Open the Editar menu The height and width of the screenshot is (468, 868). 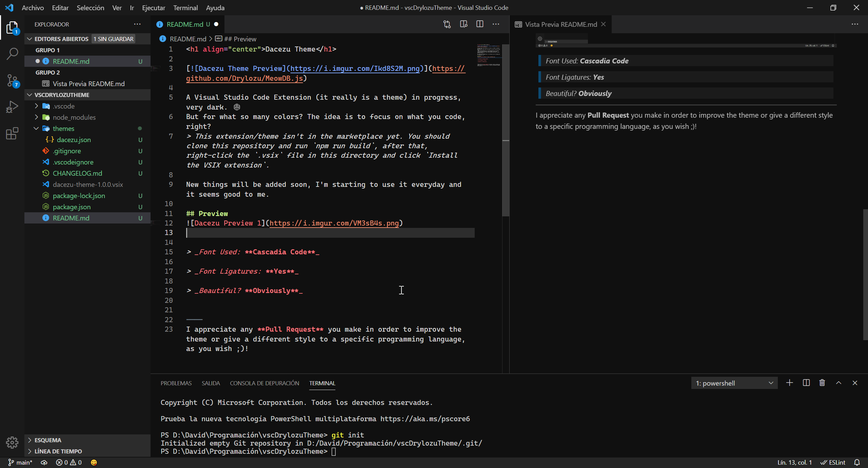click(60, 7)
